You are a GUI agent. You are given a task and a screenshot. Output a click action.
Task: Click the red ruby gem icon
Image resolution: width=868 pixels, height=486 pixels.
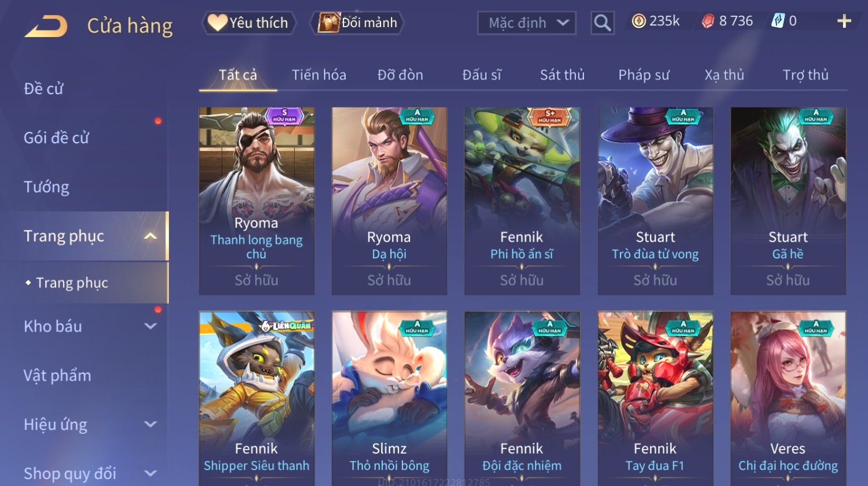[708, 21]
